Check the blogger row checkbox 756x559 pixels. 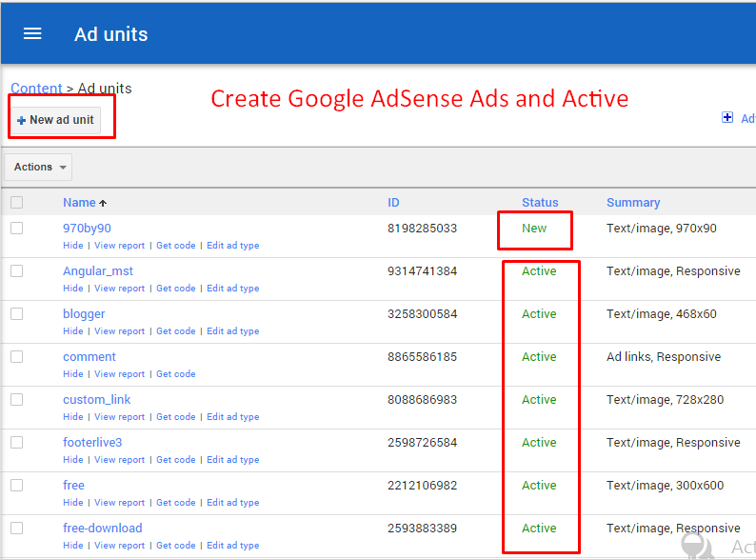[x=17, y=313]
